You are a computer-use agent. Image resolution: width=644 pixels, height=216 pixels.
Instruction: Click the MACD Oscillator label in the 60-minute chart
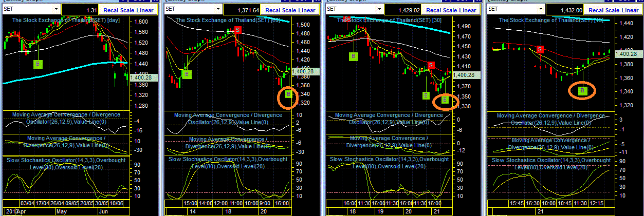tap(228, 119)
